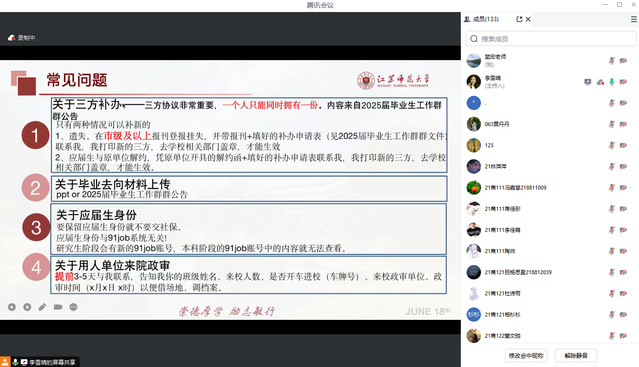Select member row ending with 218811009
This screenshot has width=639, height=367.
(x=550, y=188)
